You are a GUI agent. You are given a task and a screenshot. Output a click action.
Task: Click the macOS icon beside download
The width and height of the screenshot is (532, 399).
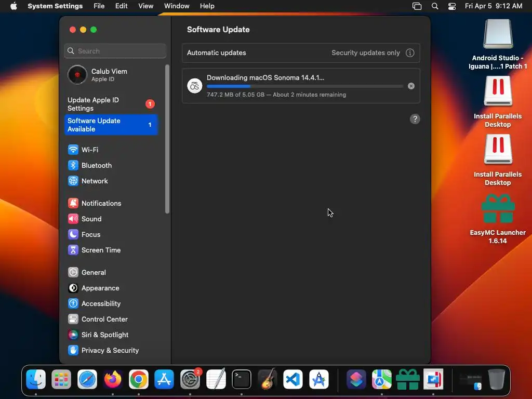click(x=194, y=86)
